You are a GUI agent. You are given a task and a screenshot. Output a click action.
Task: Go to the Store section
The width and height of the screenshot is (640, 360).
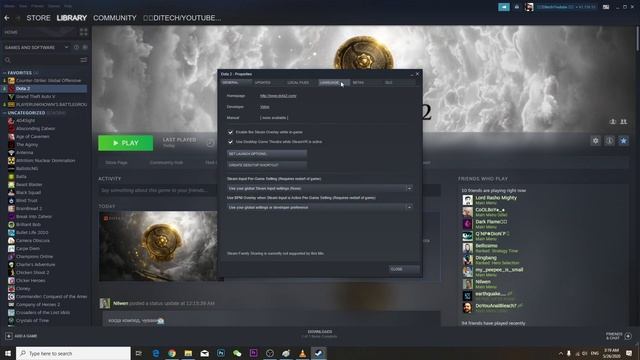click(x=38, y=18)
